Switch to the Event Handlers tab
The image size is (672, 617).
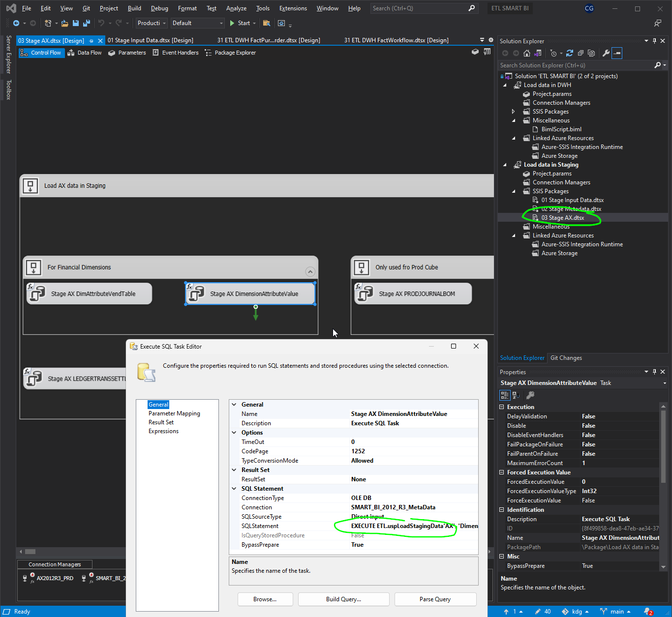pos(175,53)
